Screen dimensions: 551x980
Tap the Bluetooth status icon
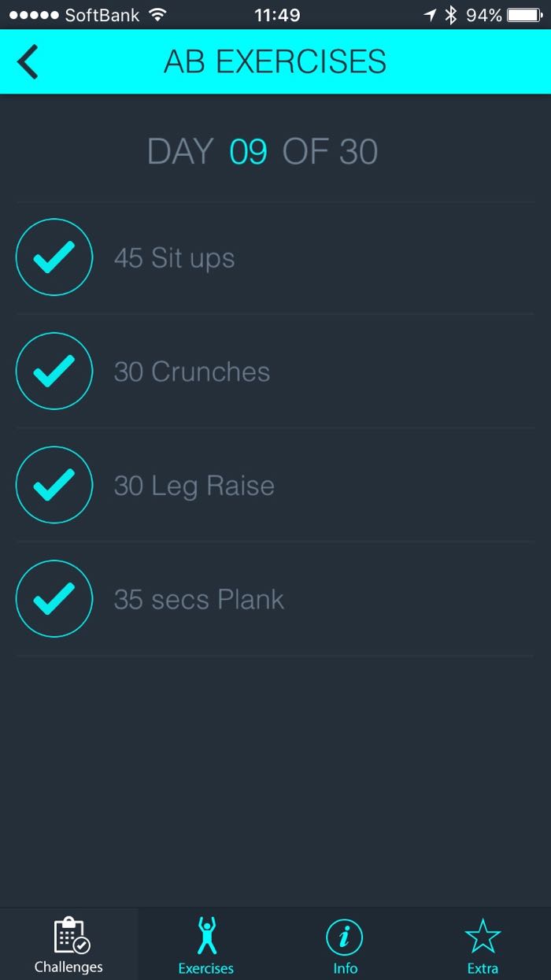451,15
